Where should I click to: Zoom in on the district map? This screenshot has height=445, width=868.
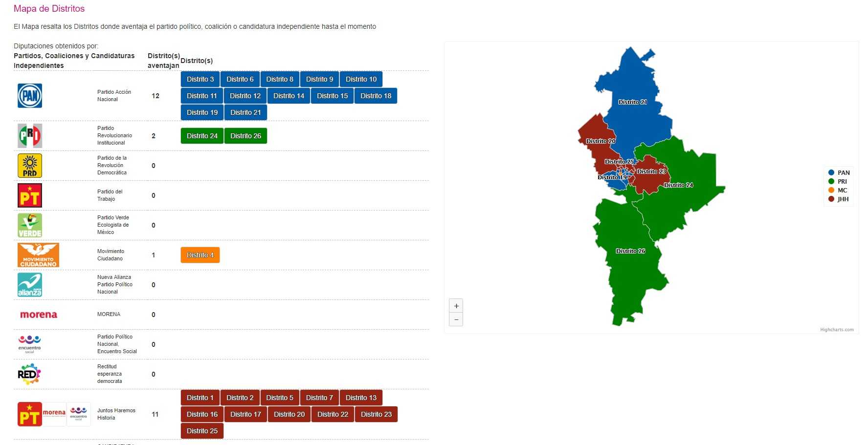click(x=456, y=306)
